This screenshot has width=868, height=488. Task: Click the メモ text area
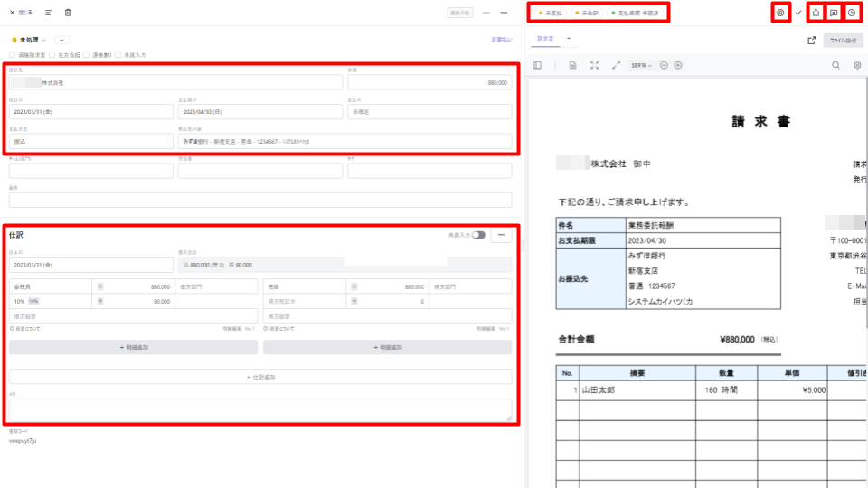[x=260, y=409]
